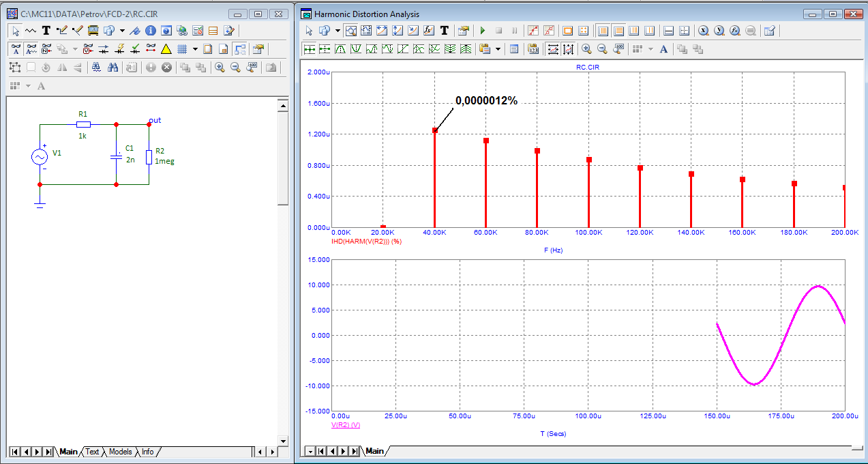Click the binoculars Find icon

[x=113, y=68]
